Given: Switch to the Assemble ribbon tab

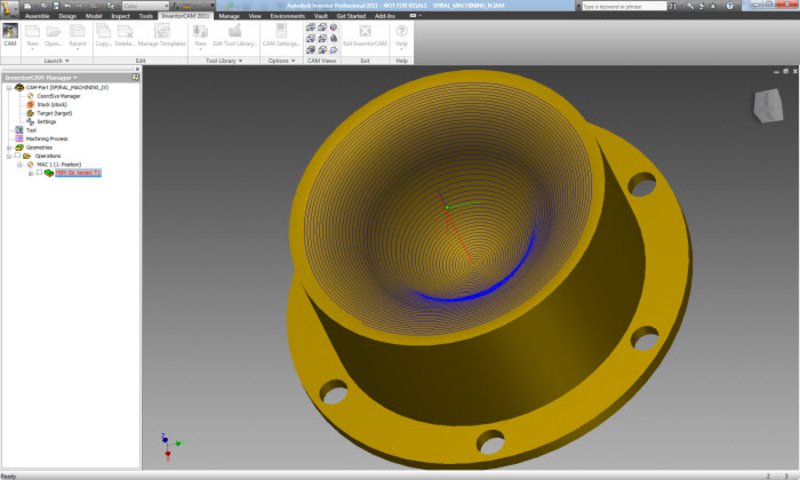Looking at the screenshot, I should tap(37, 16).
